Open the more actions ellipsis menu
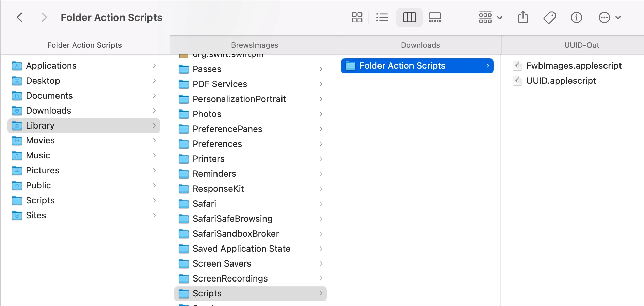Screen dimensions: 644x306 point(610,17)
